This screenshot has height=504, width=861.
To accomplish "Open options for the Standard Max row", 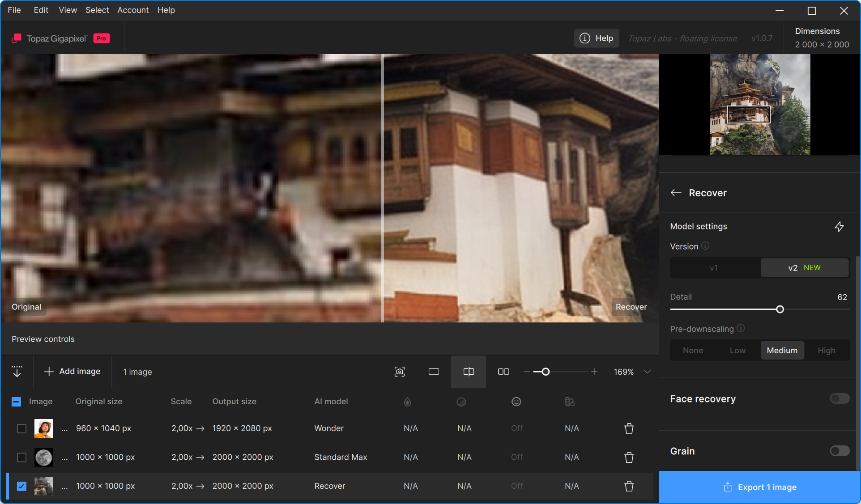I will [65, 457].
